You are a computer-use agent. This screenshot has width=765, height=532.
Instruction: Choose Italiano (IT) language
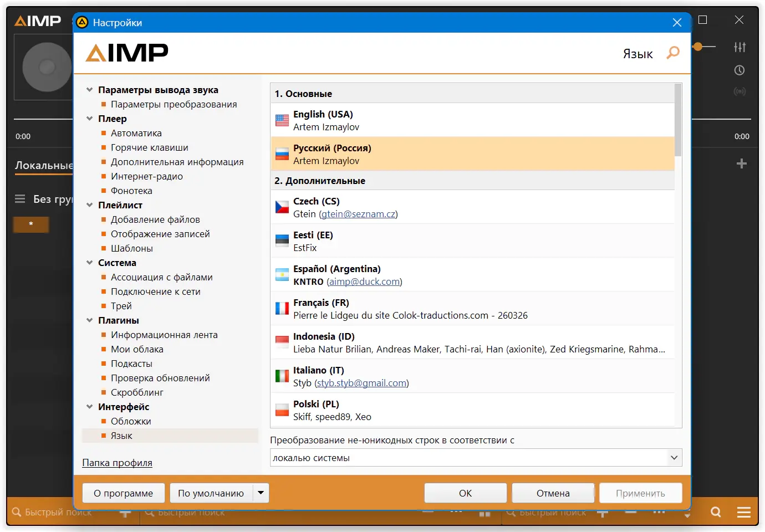pos(473,376)
